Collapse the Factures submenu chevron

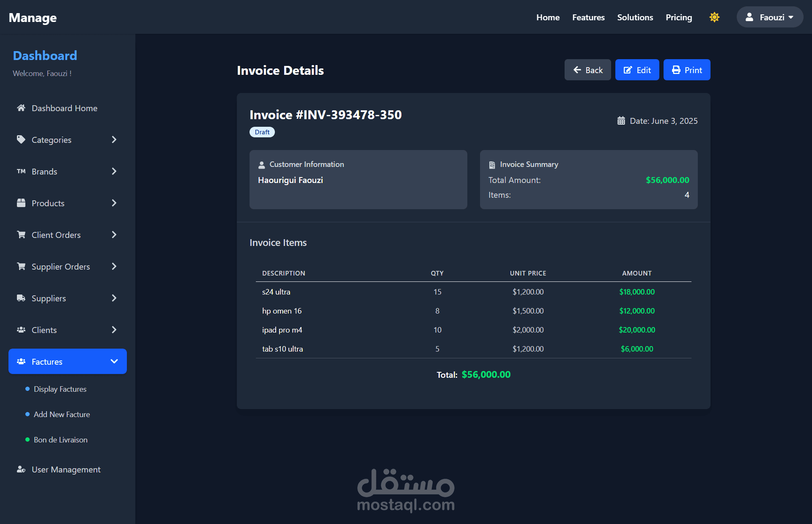(114, 361)
